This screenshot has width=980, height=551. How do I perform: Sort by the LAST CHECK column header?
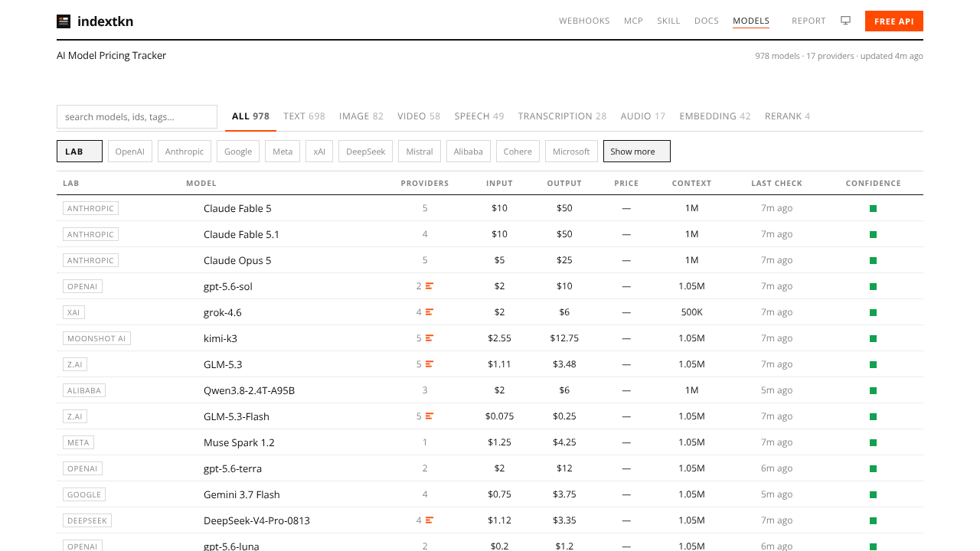[x=776, y=183]
